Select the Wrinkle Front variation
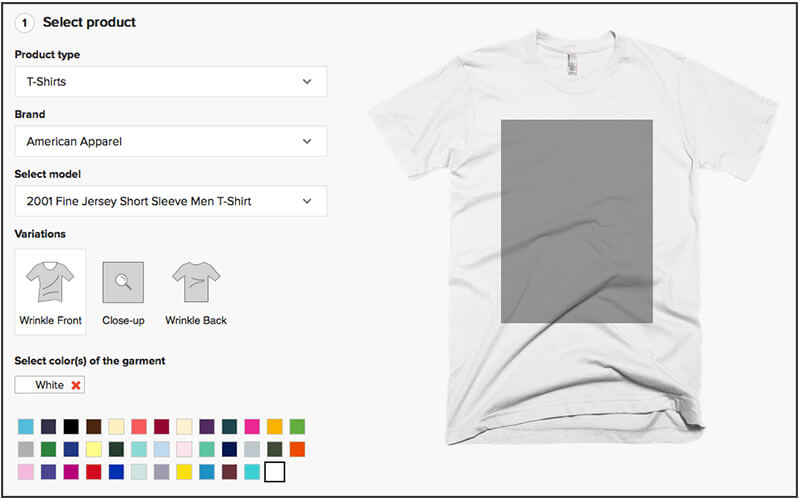Viewport: 800px width, 501px height. click(x=51, y=292)
